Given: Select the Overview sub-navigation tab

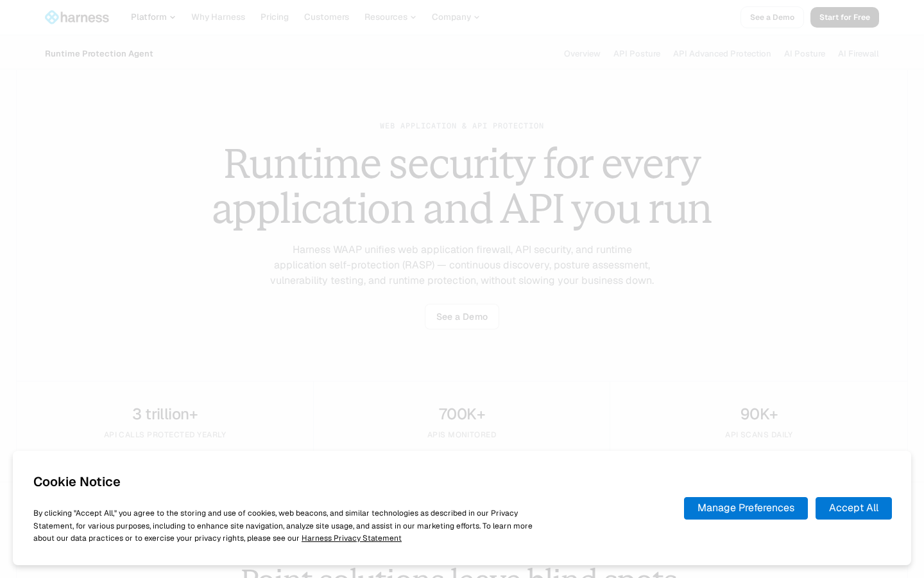Looking at the screenshot, I should (x=582, y=54).
